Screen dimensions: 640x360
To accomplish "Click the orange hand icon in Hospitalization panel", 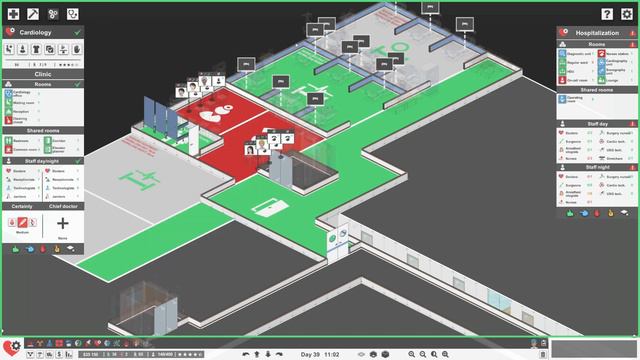I will (611, 213).
